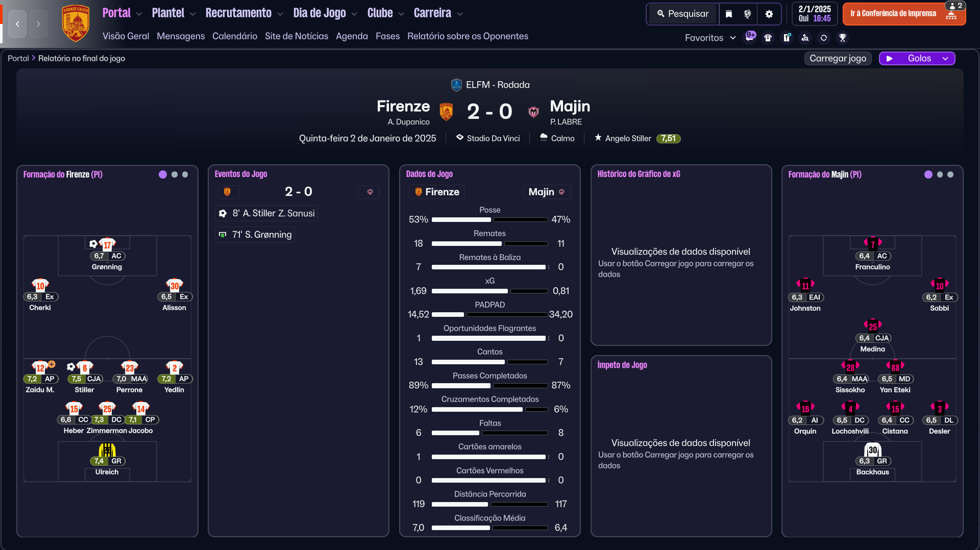Image resolution: width=980 pixels, height=550 pixels.
Task: Go back with the left arrow button
Action: click(17, 23)
